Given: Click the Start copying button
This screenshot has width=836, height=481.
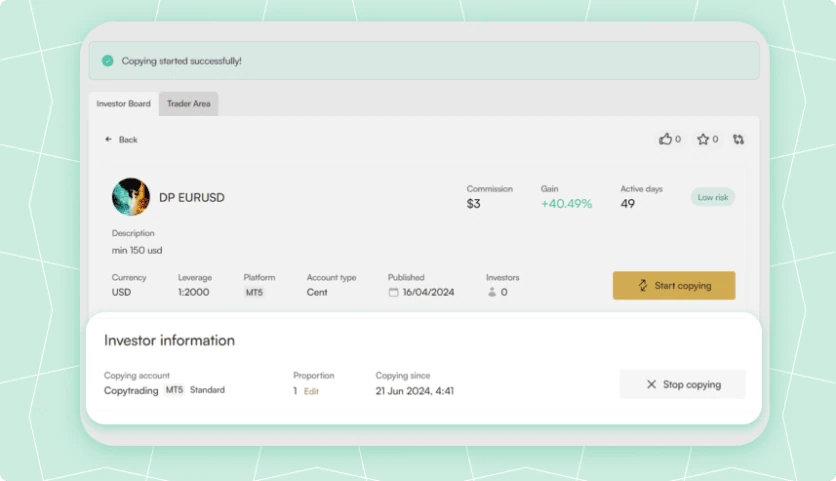Looking at the screenshot, I should (x=674, y=285).
